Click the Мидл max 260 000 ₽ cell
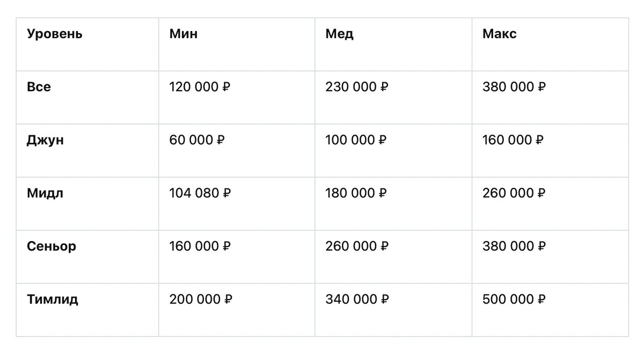The image size is (644, 356). click(514, 193)
